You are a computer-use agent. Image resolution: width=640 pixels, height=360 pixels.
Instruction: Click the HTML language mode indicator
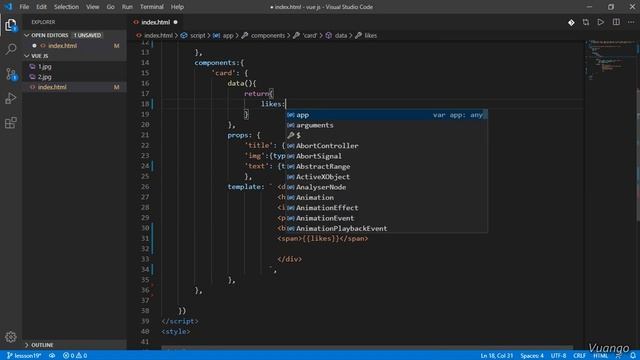(600, 356)
